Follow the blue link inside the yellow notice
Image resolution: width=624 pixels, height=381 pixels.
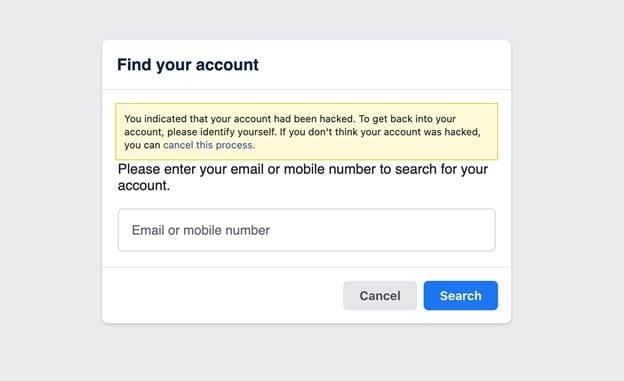tap(209, 145)
